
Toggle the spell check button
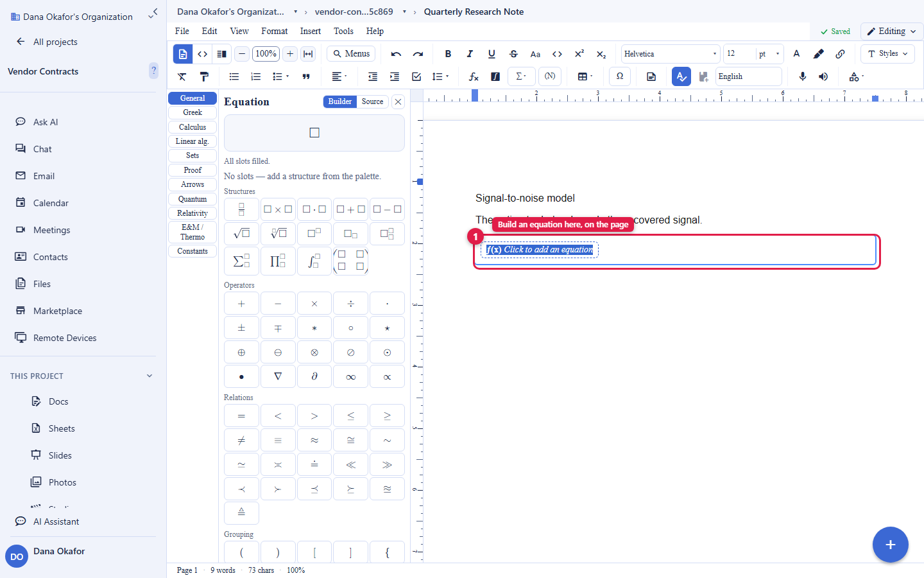click(x=681, y=76)
